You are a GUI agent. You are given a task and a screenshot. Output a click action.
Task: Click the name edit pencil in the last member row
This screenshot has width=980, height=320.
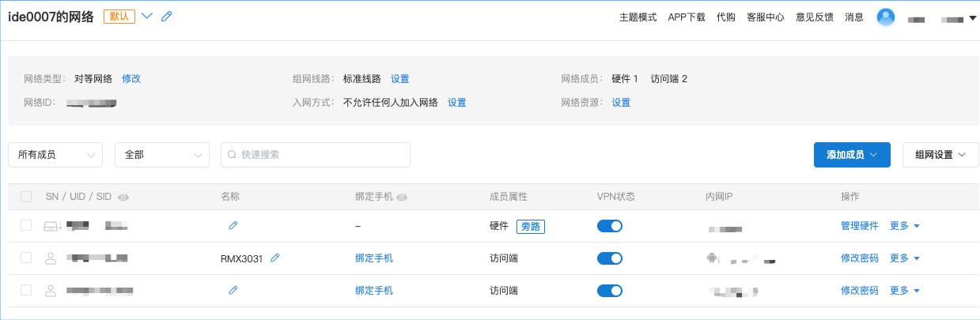(233, 290)
